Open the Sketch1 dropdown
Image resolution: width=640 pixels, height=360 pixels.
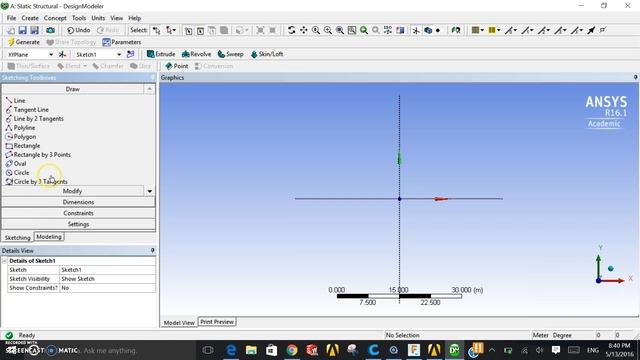119,54
